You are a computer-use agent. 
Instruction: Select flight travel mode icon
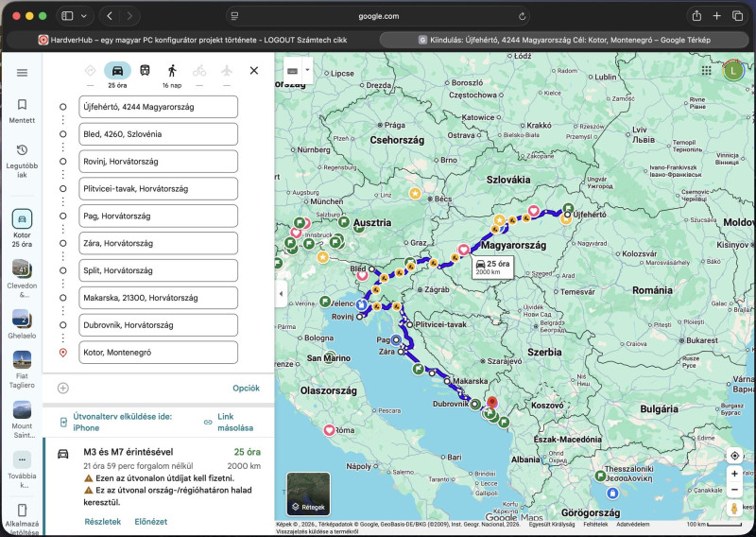point(227,71)
